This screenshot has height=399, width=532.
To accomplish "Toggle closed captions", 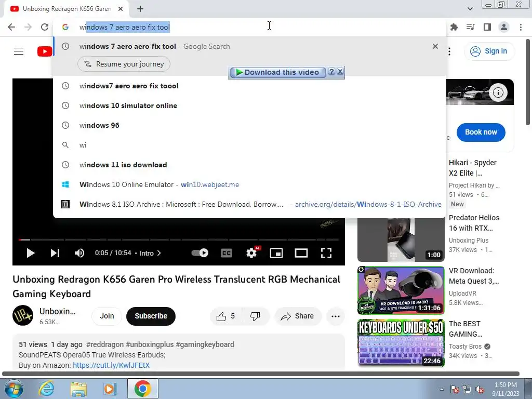I will point(227,253).
